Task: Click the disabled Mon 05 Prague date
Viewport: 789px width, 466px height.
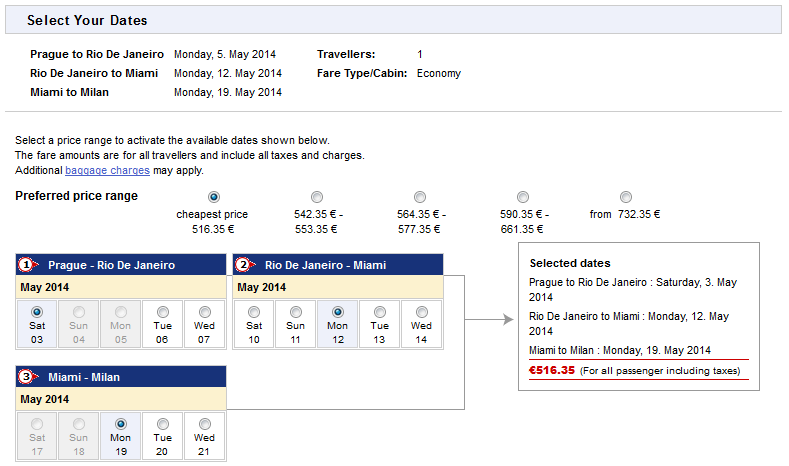Action: [x=121, y=312]
